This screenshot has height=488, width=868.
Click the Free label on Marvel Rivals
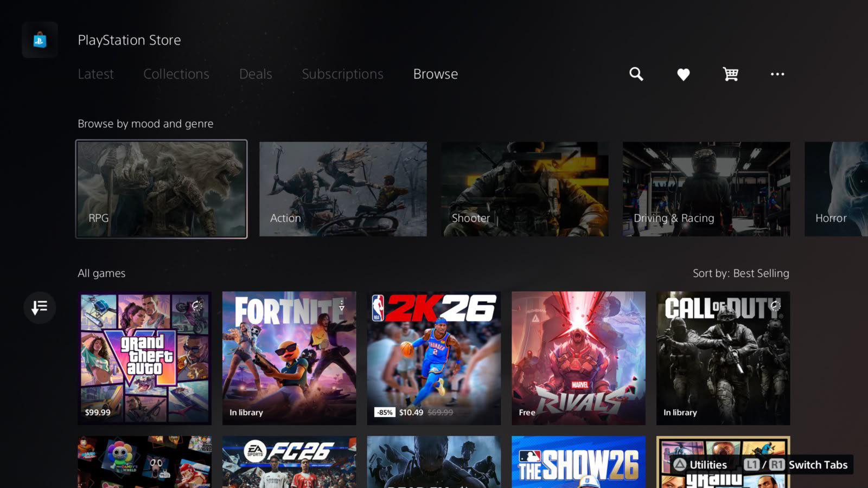527,413
